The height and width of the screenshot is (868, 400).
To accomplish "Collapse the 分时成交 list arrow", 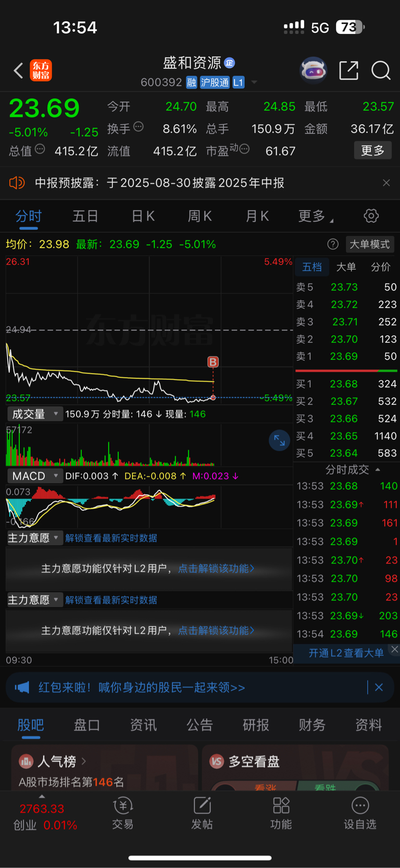I will point(378,470).
